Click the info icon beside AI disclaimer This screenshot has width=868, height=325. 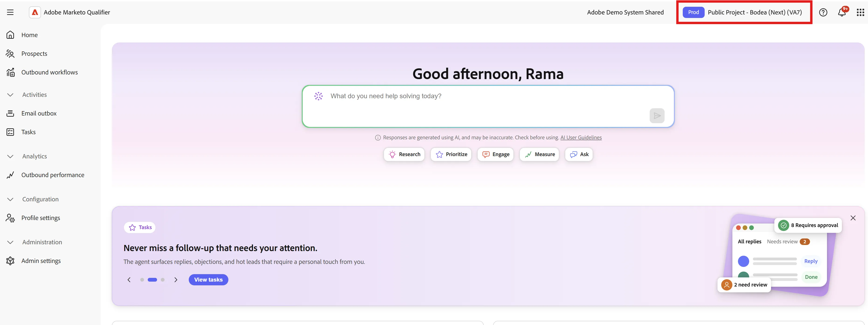378,138
